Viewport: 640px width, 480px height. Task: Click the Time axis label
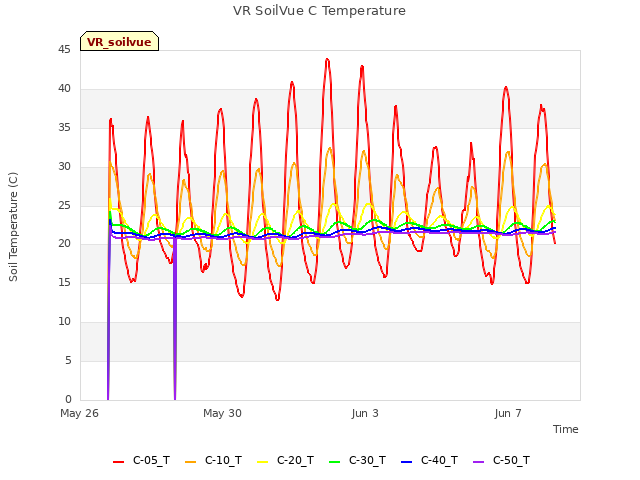click(x=565, y=429)
